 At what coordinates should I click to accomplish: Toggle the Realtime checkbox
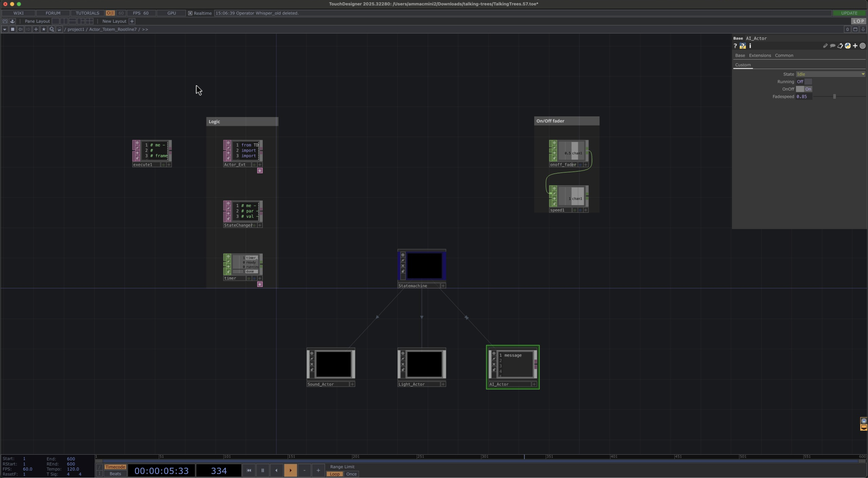190,13
